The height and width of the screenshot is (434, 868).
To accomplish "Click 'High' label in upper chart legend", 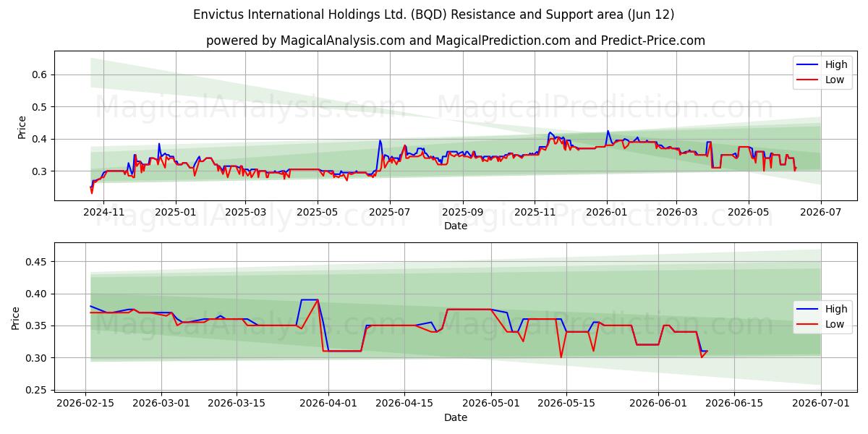I will click(836, 64).
